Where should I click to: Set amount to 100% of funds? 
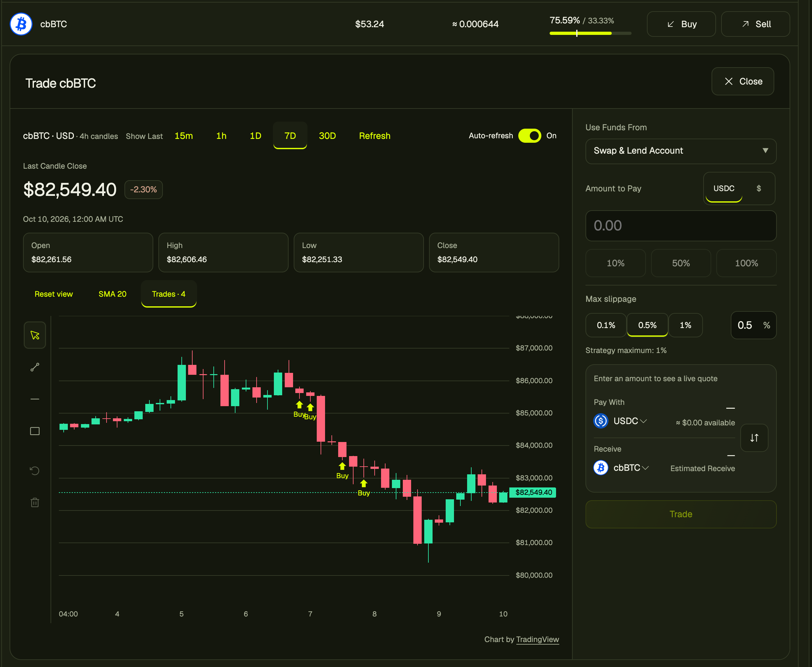746,263
